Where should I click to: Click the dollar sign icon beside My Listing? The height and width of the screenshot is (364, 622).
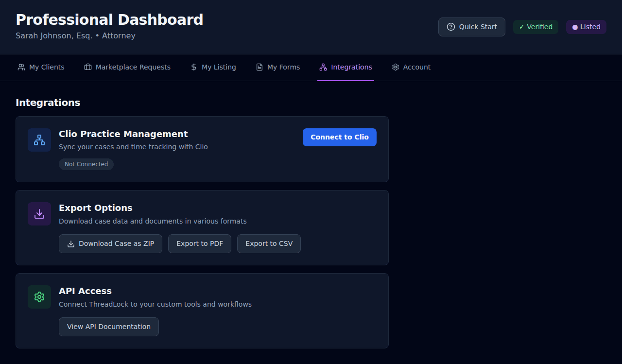pyautogui.click(x=194, y=67)
